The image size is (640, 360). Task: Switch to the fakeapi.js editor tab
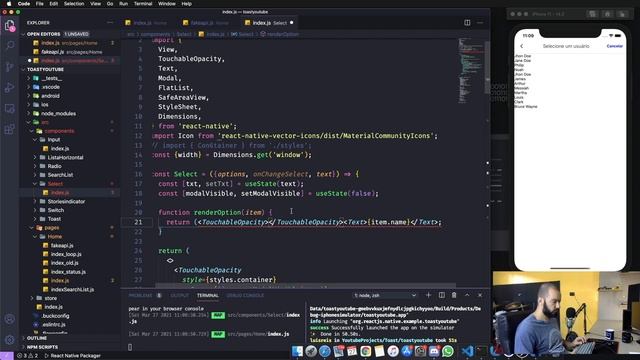point(209,23)
